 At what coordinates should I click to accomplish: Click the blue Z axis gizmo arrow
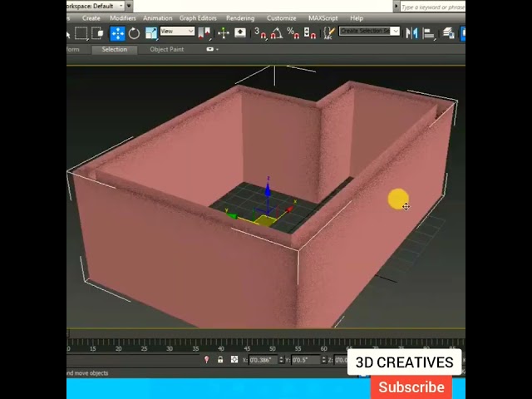pos(268,190)
